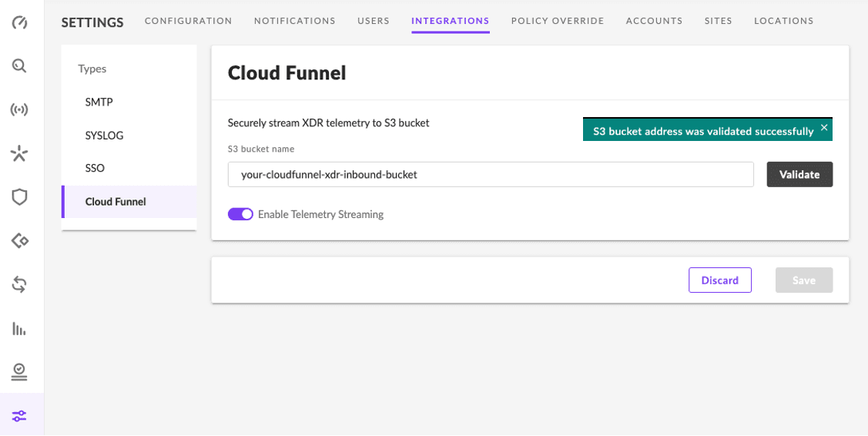Dismiss the S3 validation success message
The height and width of the screenshot is (436, 868).
pyautogui.click(x=824, y=128)
